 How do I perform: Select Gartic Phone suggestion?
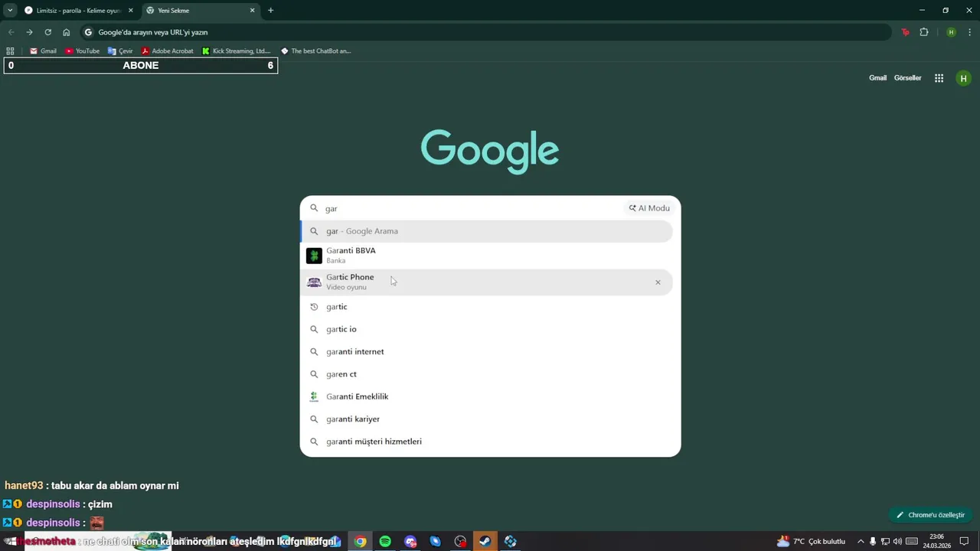coord(487,282)
